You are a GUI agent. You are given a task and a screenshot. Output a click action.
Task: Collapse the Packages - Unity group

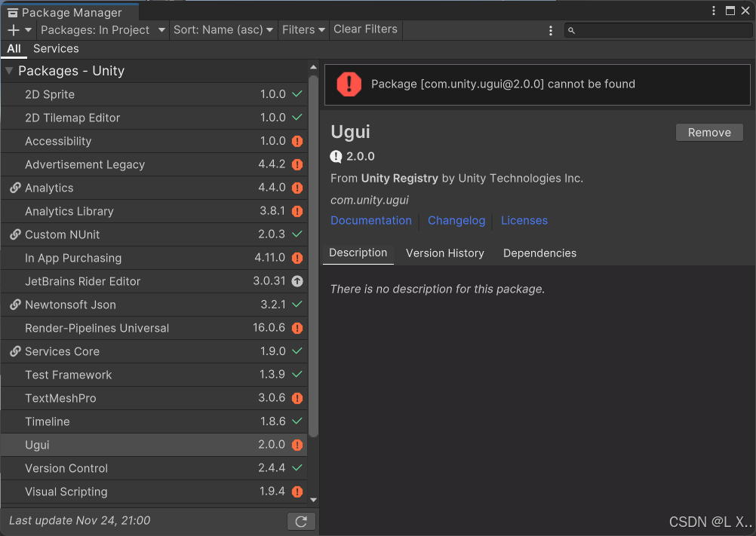pos(9,71)
